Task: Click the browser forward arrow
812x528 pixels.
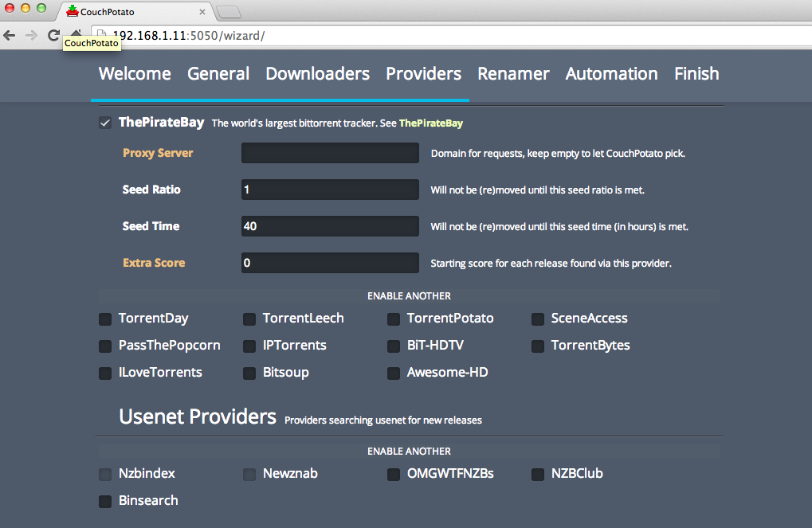Action: [x=32, y=35]
